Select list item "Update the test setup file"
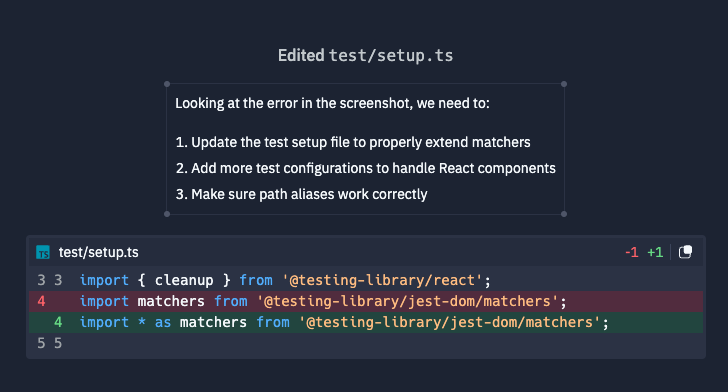This screenshot has height=392, width=728. click(x=353, y=142)
